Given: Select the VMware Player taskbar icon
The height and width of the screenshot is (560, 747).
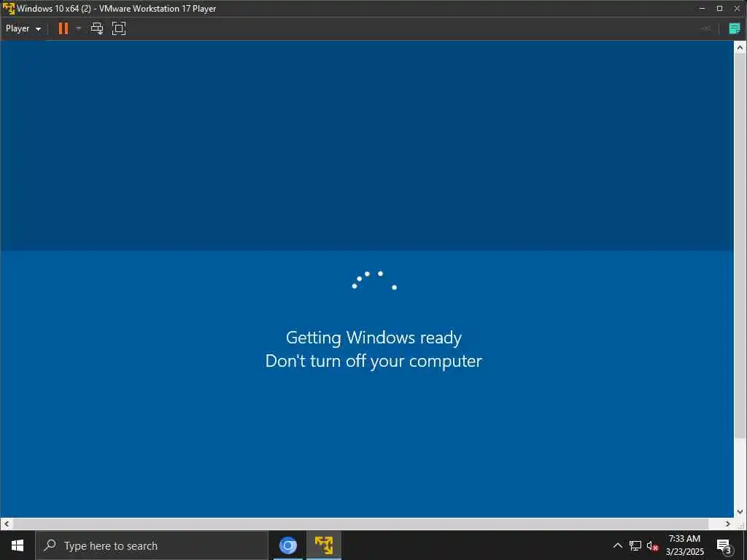Looking at the screenshot, I should tap(323, 545).
